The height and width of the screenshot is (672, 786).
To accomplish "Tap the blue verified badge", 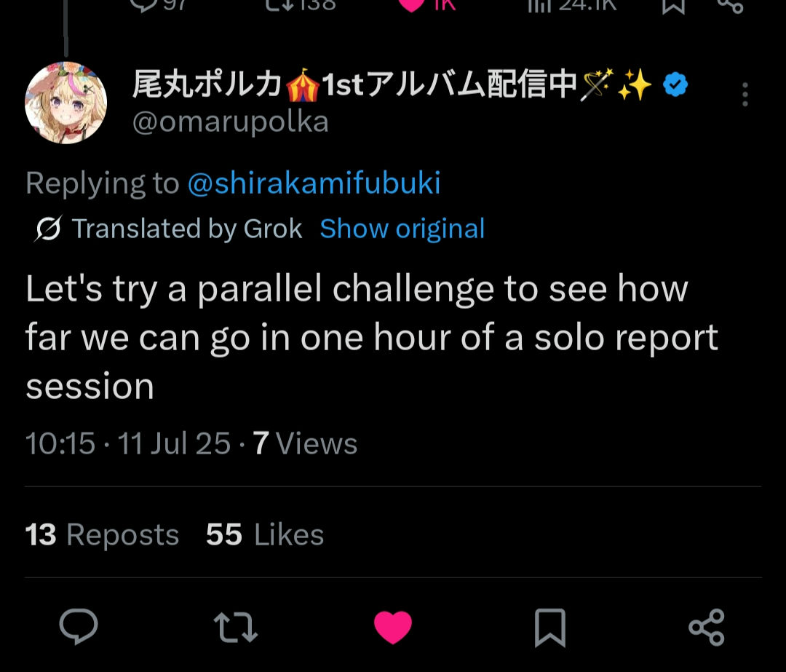I will pos(675,87).
